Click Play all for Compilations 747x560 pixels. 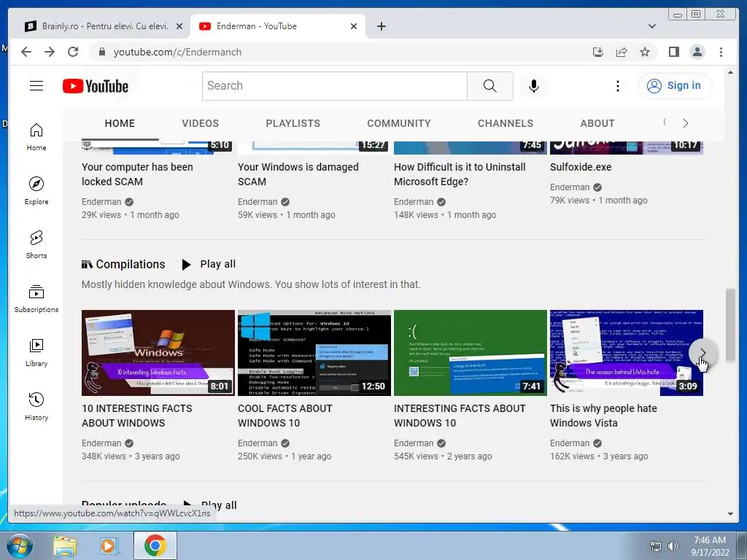coord(209,264)
